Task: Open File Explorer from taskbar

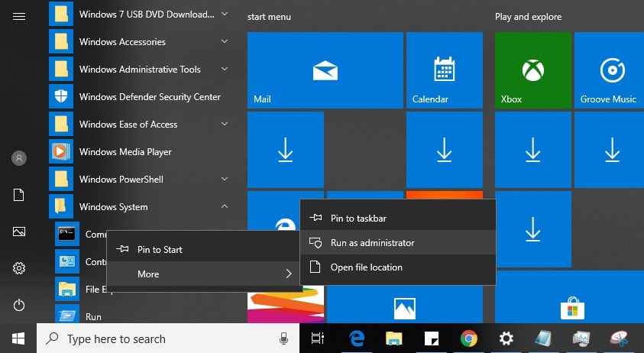Action: click(393, 338)
